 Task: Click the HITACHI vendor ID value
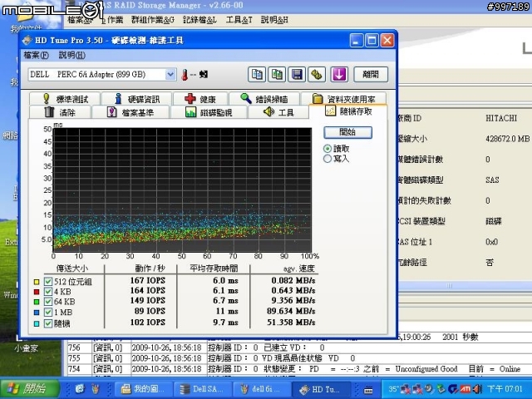501,118
